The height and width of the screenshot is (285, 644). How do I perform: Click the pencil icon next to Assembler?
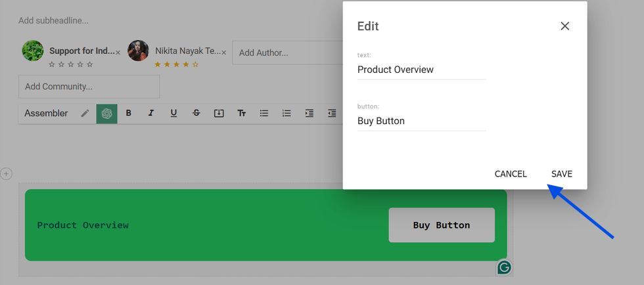(85, 114)
